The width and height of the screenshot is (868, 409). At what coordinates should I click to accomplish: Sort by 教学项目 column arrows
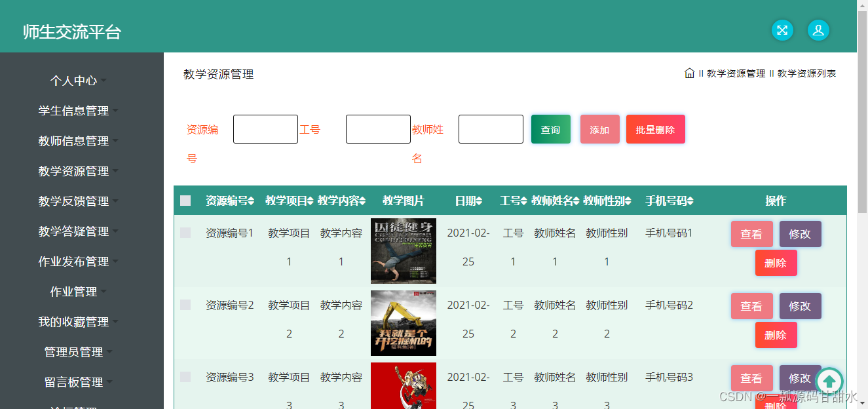(x=311, y=201)
